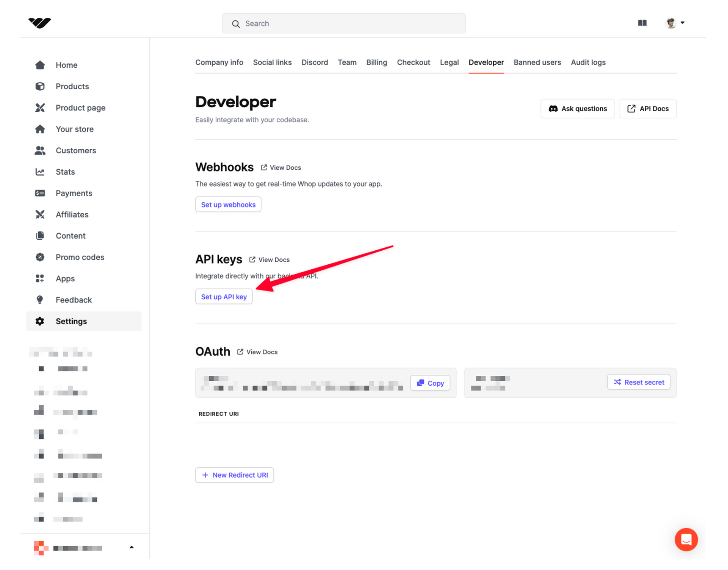Click the Products cube icon in sidebar
This screenshot has width=728, height=570.
pos(40,86)
